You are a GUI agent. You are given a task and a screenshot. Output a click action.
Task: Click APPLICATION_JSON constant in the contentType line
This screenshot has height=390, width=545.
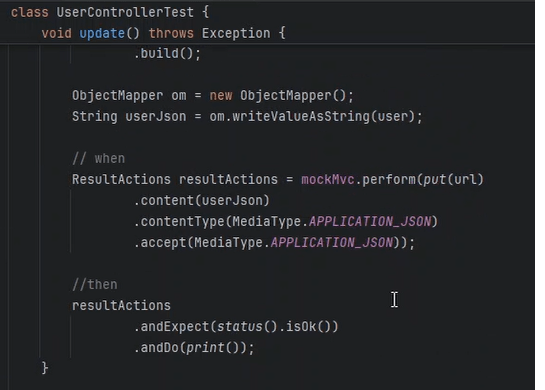[370, 221]
